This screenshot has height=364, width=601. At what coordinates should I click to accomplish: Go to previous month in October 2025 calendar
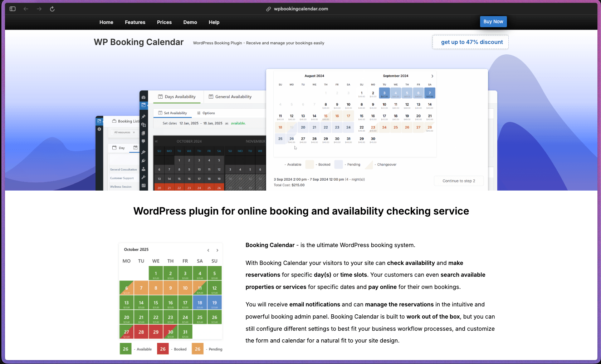pyautogui.click(x=208, y=250)
